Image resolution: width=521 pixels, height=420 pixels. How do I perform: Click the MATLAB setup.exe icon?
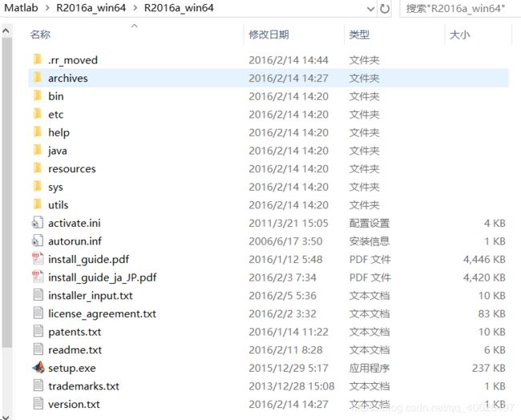(x=38, y=367)
